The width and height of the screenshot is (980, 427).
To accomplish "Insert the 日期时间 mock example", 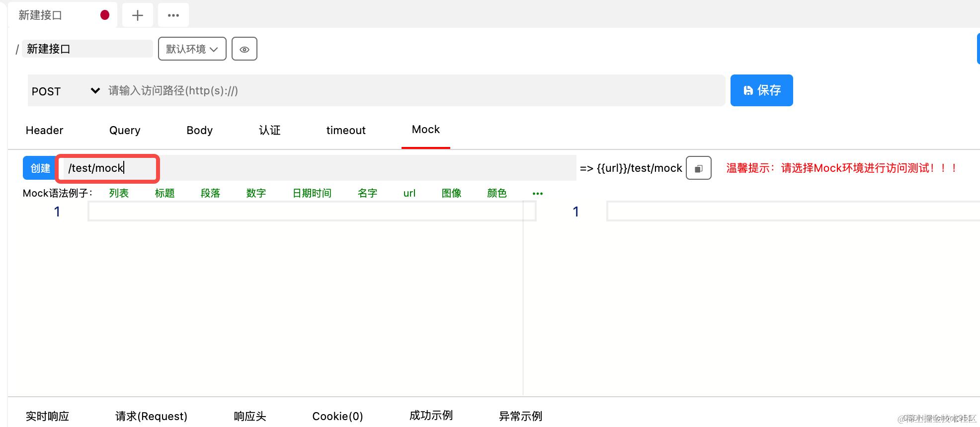I will [312, 193].
